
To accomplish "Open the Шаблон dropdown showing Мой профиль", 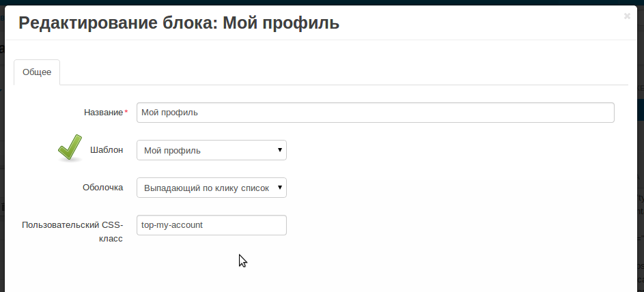I will [205, 150].
